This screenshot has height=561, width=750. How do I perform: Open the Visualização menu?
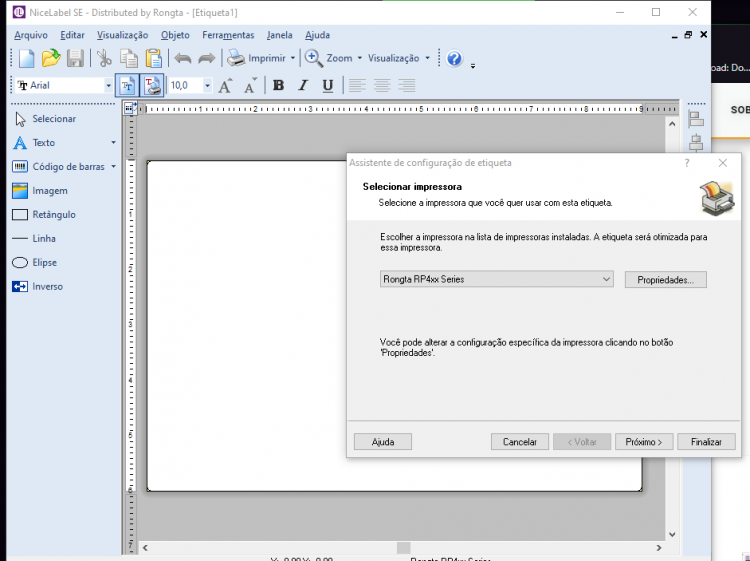[x=122, y=35]
